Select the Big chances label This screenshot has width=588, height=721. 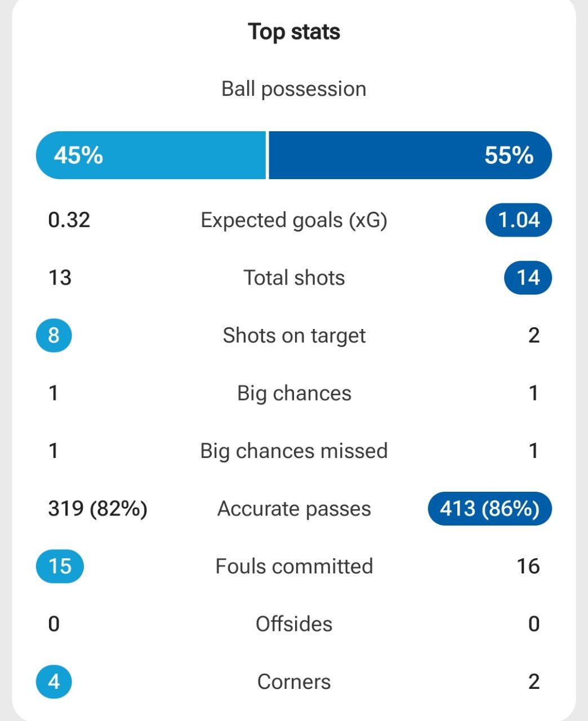click(x=294, y=393)
